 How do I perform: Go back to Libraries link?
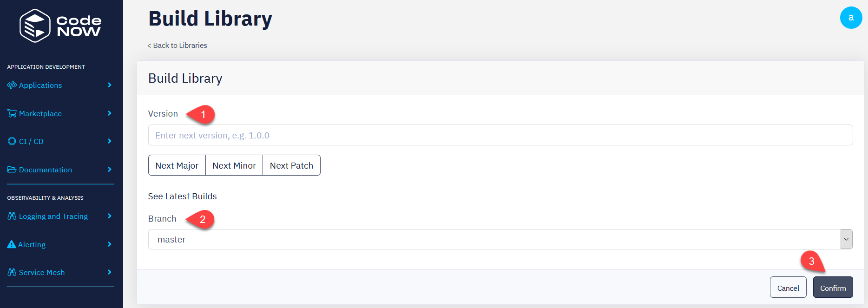tap(177, 45)
